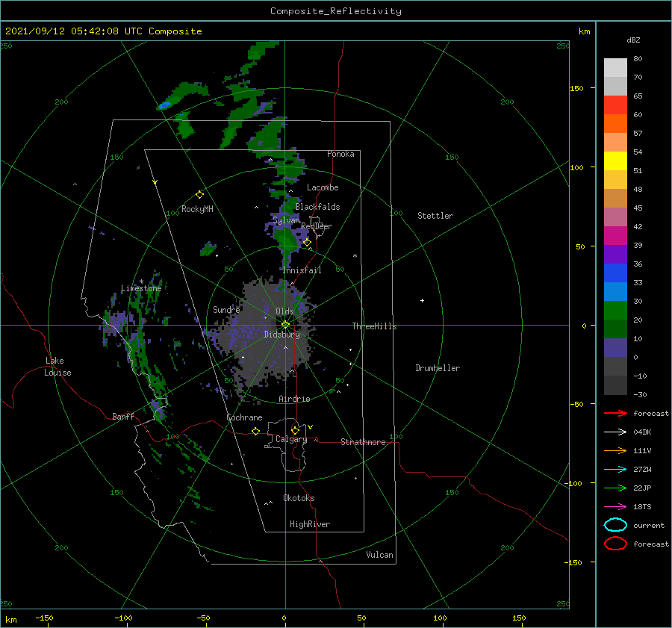
Task: Click the yellow diamond marker over Calgary
Action: pos(295,430)
